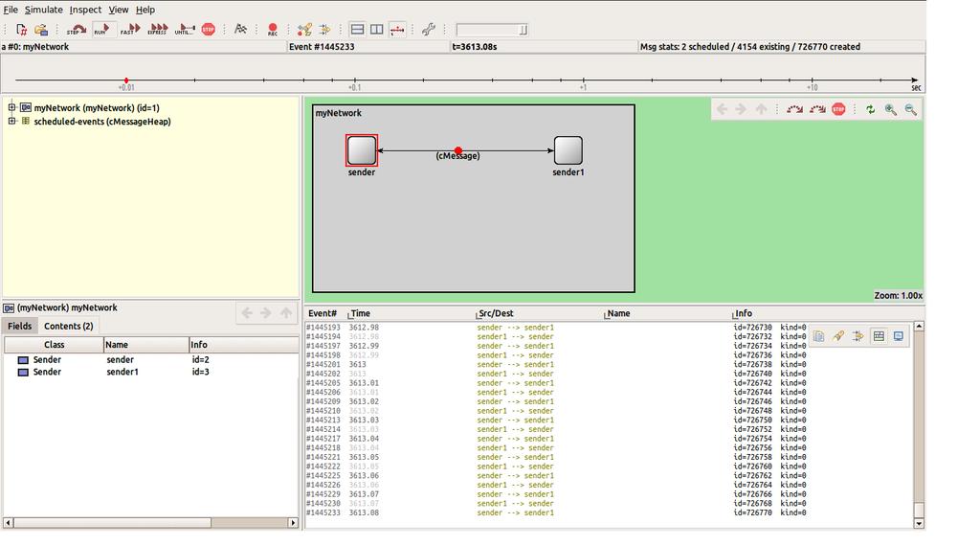980x546 pixels.
Task: Click the filter arrows icon in main toolbar
Action: [324, 30]
